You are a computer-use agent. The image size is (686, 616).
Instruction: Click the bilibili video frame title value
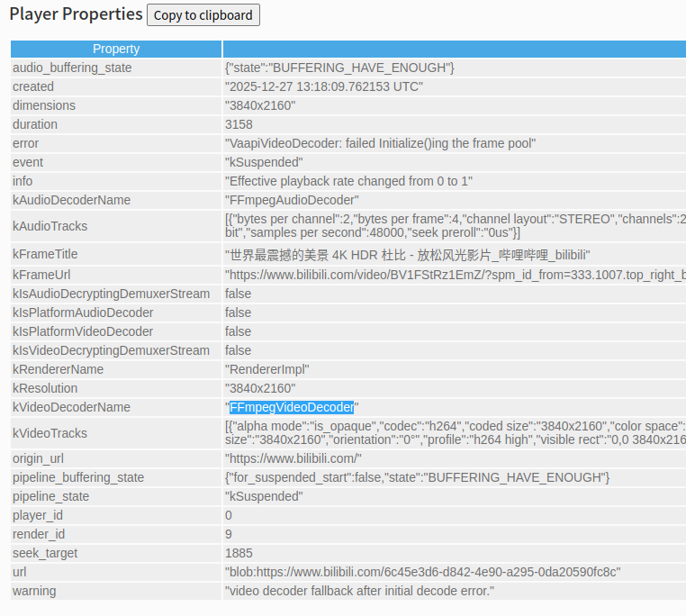pyautogui.click(x=407, y=255)
